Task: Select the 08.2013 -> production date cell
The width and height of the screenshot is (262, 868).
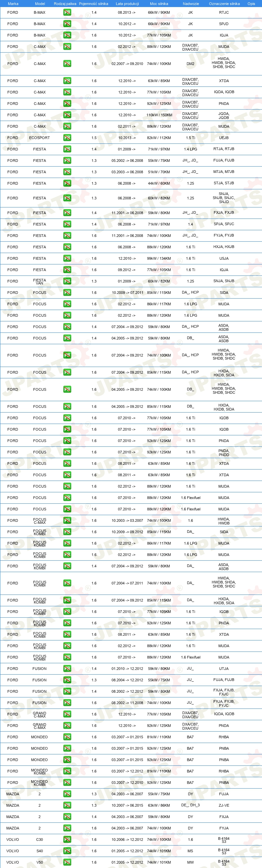Action: (127, 12)
